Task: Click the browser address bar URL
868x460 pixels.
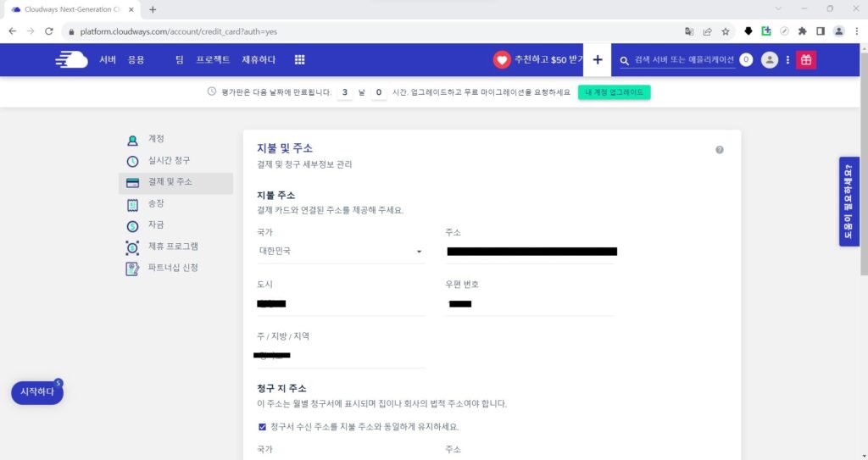Action: (178, 31)
